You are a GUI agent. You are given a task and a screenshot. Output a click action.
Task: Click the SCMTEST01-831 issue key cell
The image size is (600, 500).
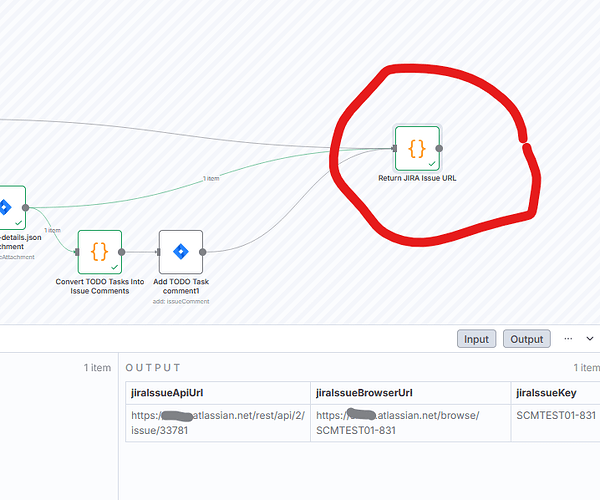[x=555, y=423]
